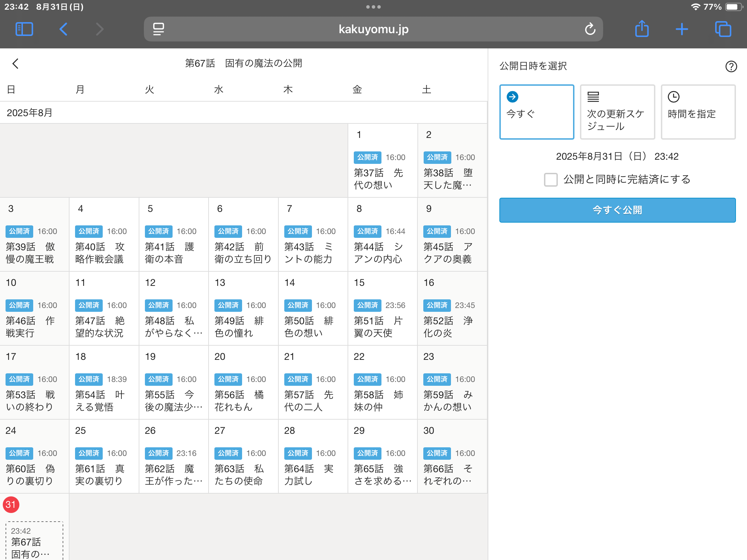Select the 今すぐ publish option

tap(537, 112)
